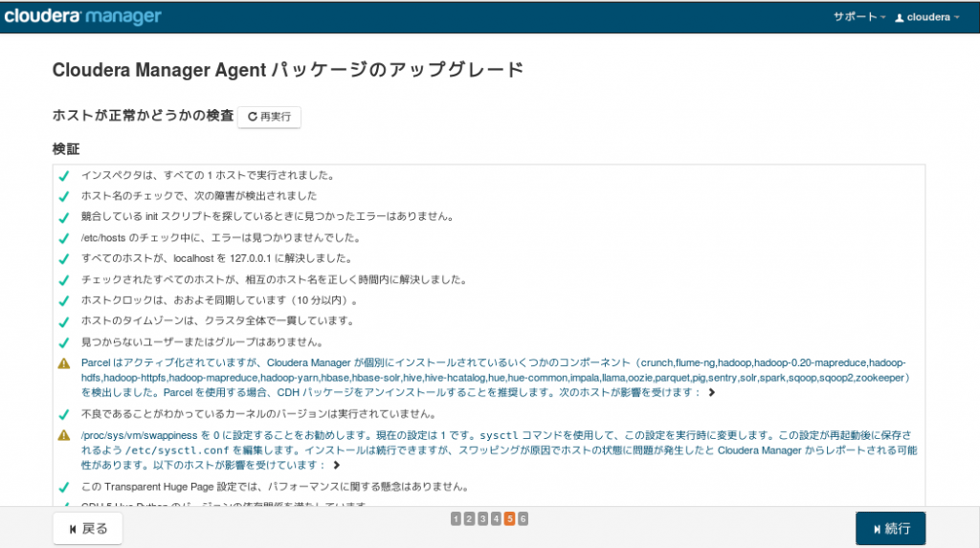Select the highlighted wizard step 5
Screen dimensions: 980x548
click(509, 518)
